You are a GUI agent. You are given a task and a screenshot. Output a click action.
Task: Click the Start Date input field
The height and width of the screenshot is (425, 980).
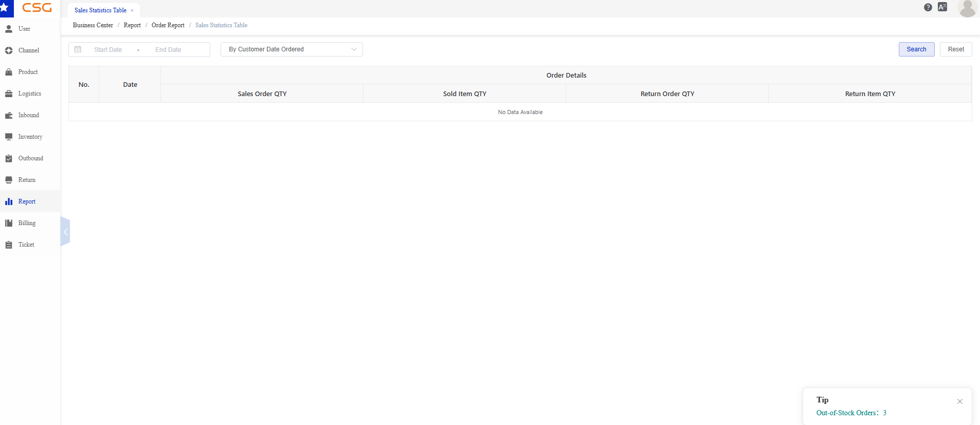[108, 50]
